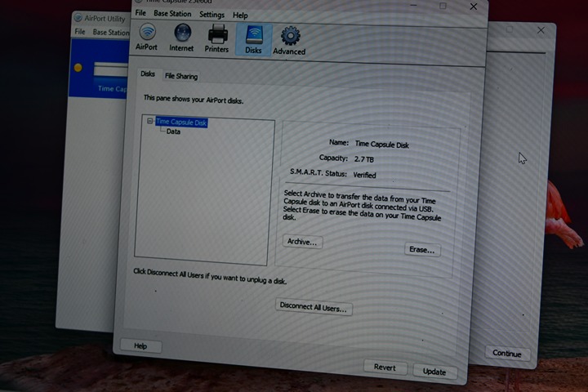Image resolution: width=588 pixels, height=392 pixels.
Task: Click the Revert button
Action: click(385, 367)
